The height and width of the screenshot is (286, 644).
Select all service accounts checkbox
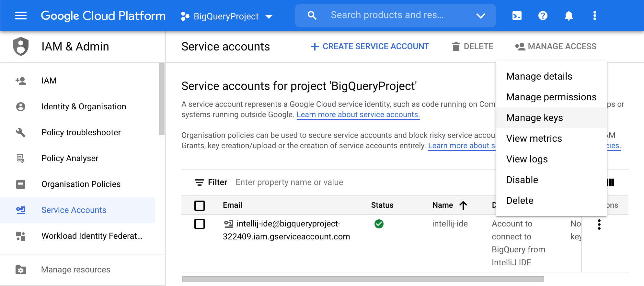point(200,205)
